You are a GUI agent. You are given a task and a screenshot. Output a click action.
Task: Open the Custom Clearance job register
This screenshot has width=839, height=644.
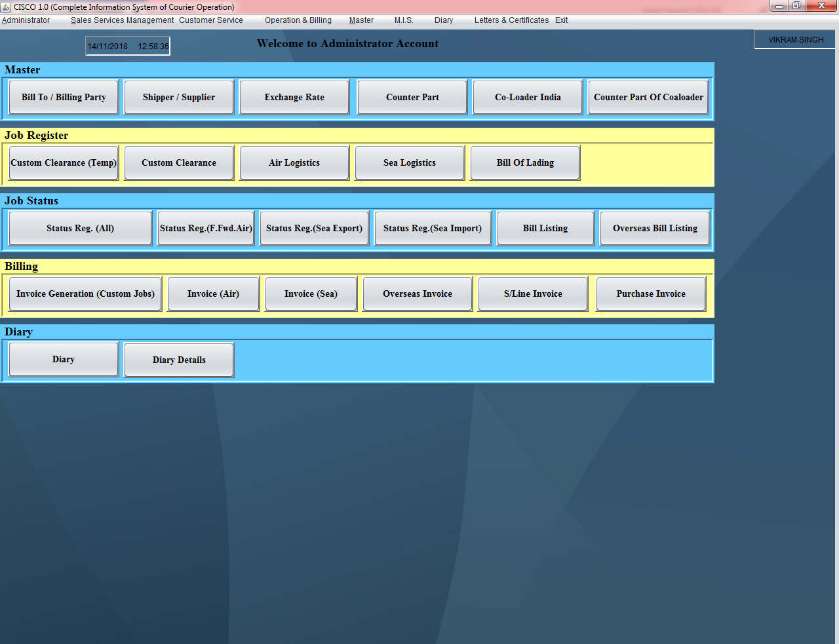tap(179, 162)
